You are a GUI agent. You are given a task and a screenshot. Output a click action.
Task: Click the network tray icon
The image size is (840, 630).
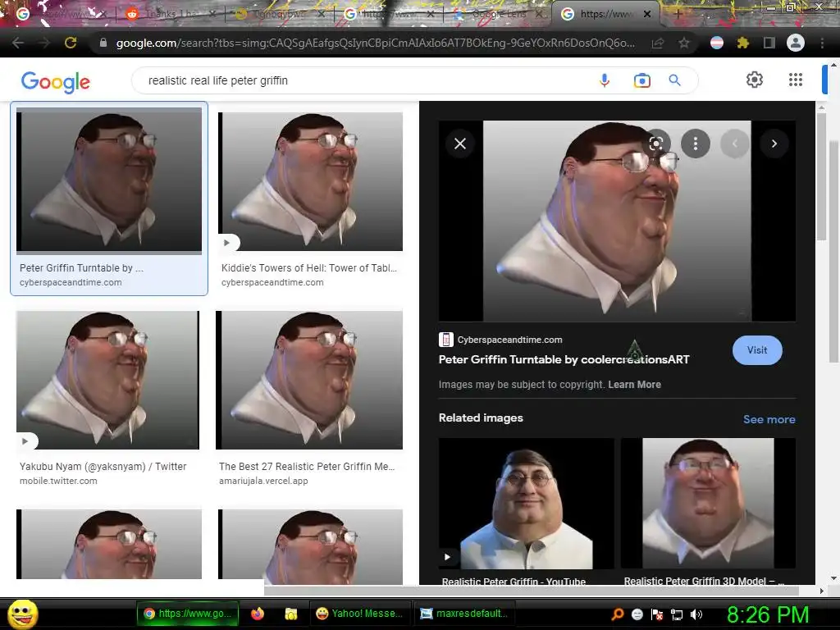[x=677, y=614]
